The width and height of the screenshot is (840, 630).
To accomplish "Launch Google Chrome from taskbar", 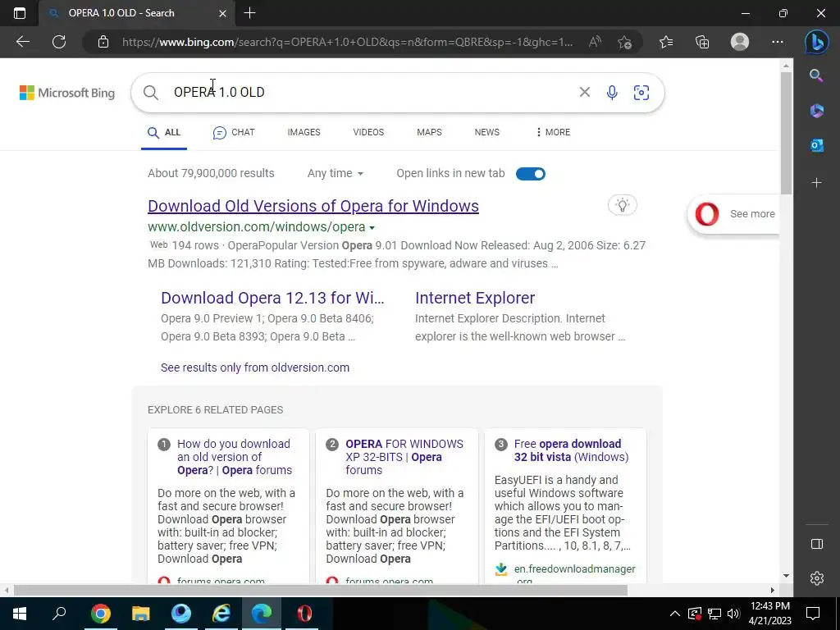I will [x=100, y=614].
